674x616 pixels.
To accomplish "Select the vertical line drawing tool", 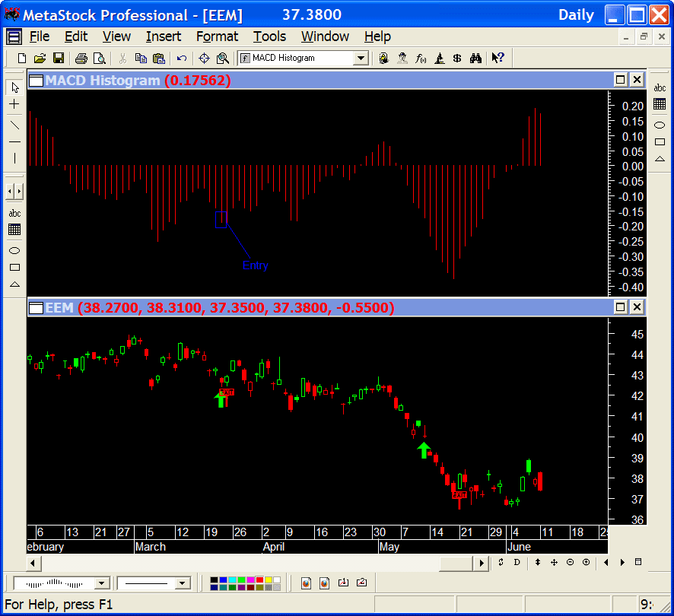I will pyautogui.click(x=14, y=158).
